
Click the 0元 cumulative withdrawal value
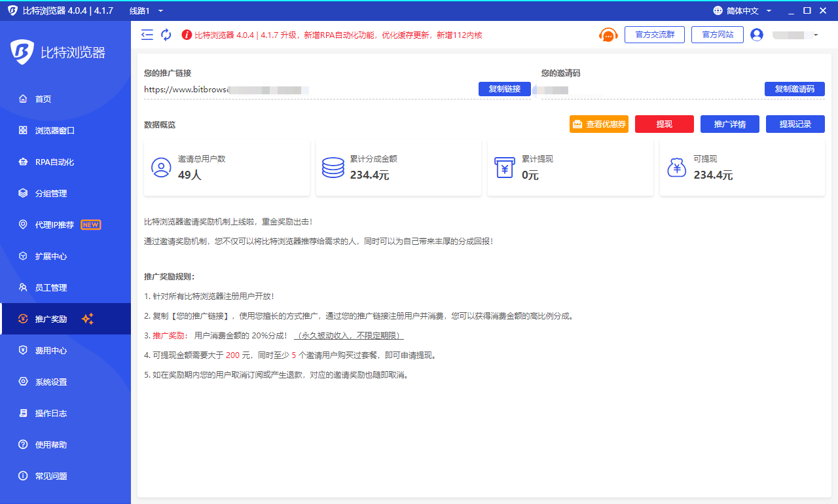[530, 175]
